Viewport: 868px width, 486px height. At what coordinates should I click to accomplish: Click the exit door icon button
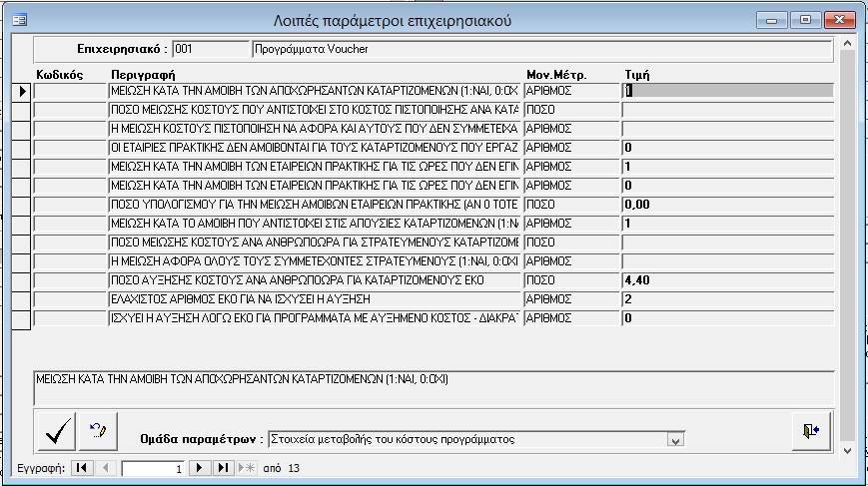810,431
